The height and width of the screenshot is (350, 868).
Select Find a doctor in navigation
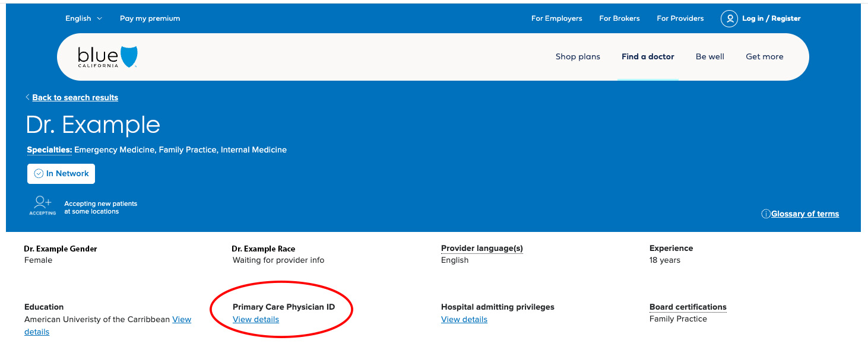(648, 57)
